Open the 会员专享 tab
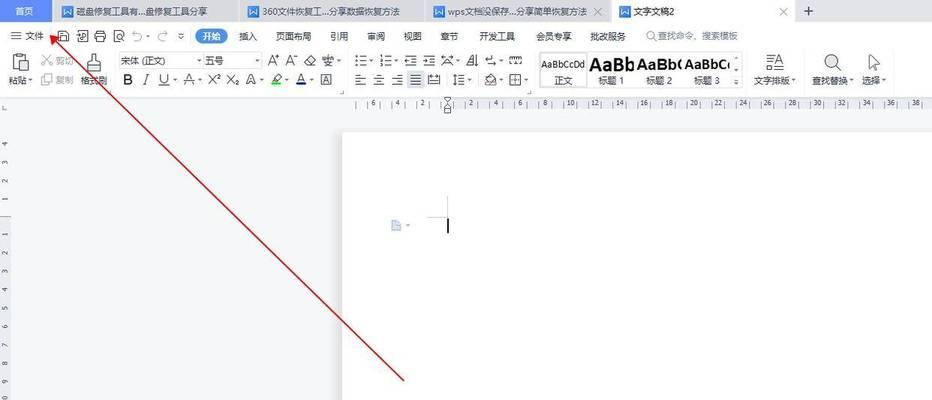 (553, 36)
